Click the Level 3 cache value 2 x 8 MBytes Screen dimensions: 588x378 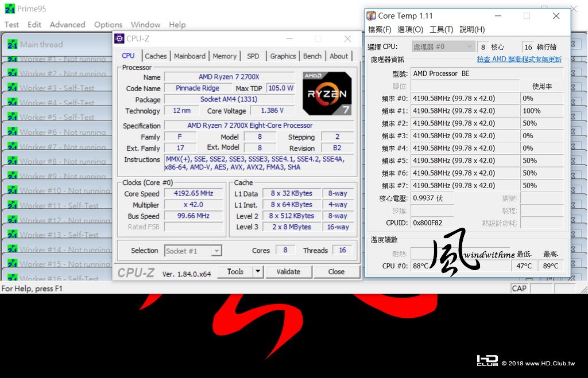click(291, 227)
